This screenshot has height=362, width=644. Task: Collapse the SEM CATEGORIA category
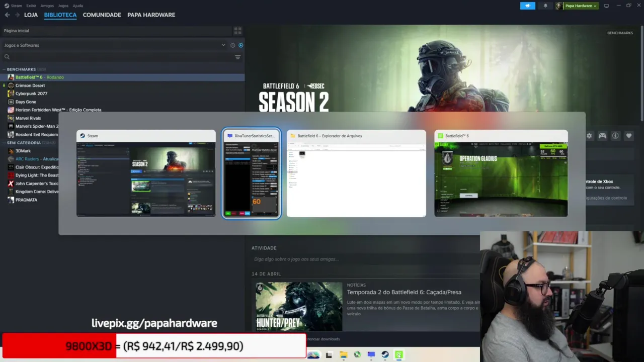[24, 143]
